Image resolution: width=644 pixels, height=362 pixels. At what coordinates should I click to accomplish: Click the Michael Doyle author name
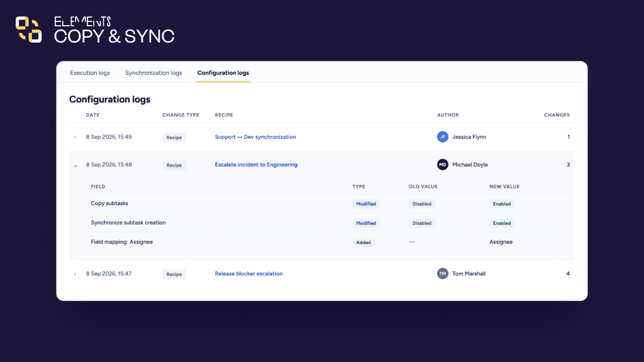[x=470, y=165]
